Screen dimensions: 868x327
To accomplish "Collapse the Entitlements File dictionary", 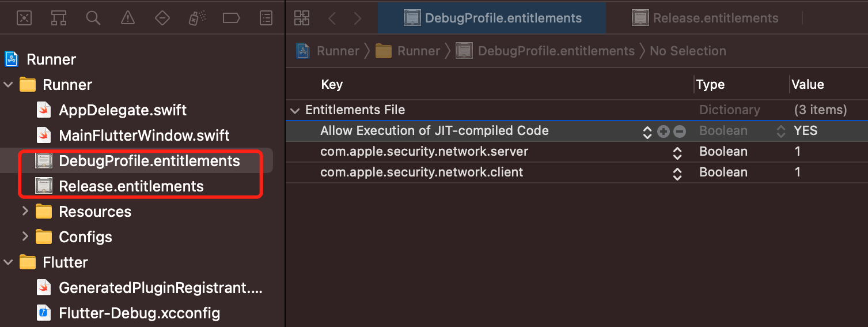I will [x=295, y=110].
